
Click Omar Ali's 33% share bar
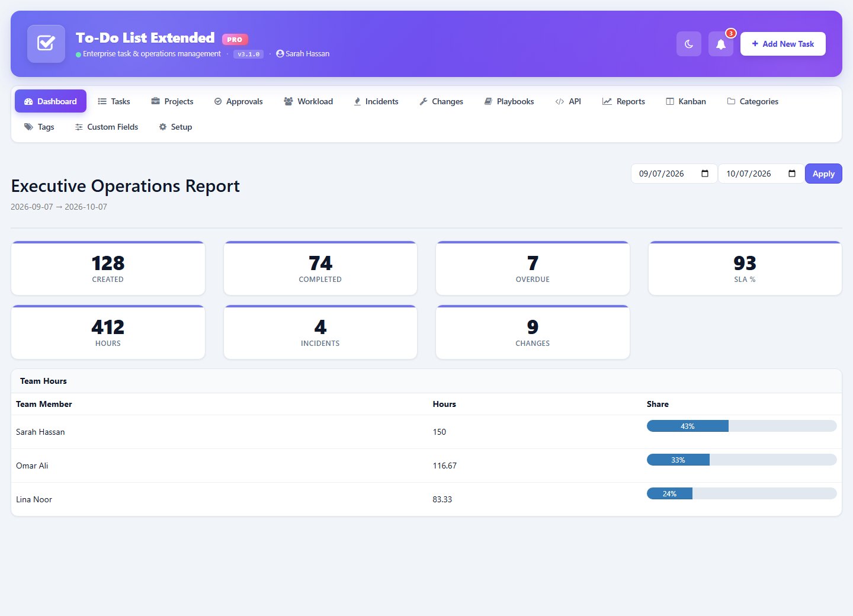click(x=678, y=460)
